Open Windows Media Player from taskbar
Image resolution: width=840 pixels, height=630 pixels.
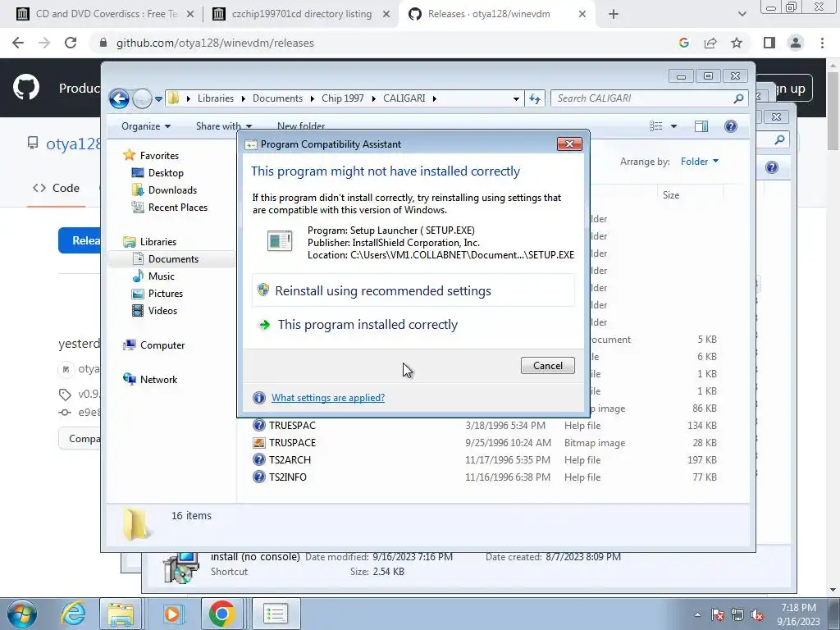pos(172,614)
